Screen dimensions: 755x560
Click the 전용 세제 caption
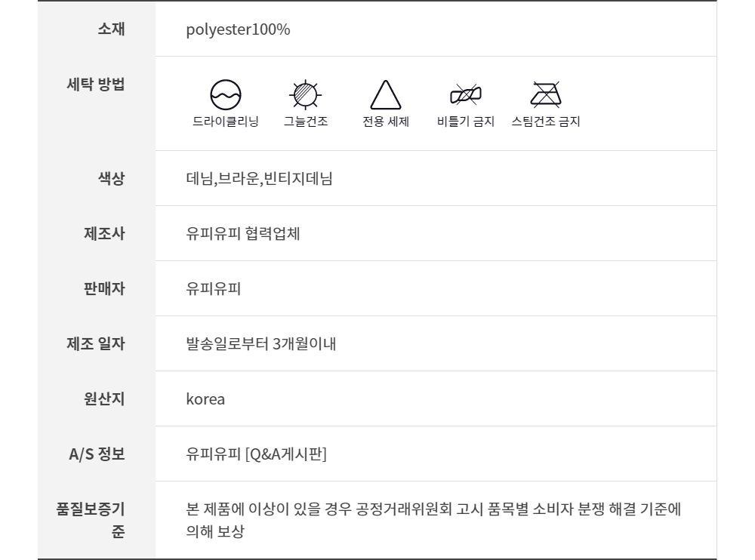pyautogui.click(x=386, y=122)
